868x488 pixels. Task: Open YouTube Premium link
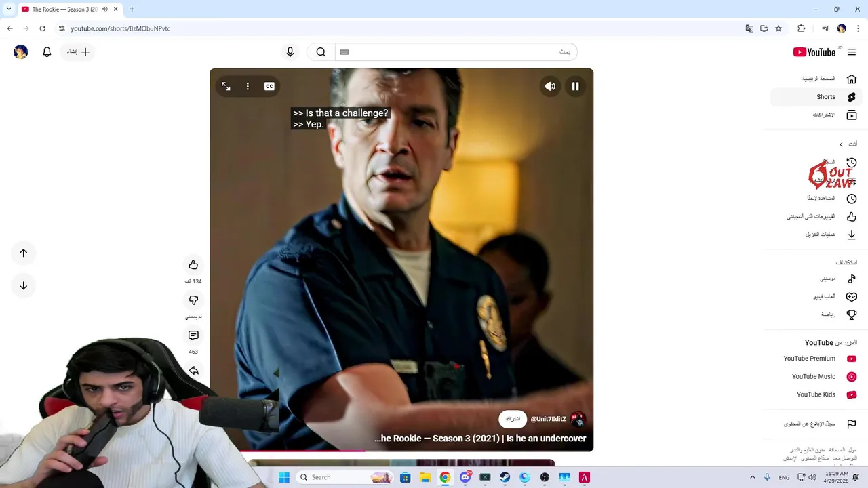pos(816,359)
